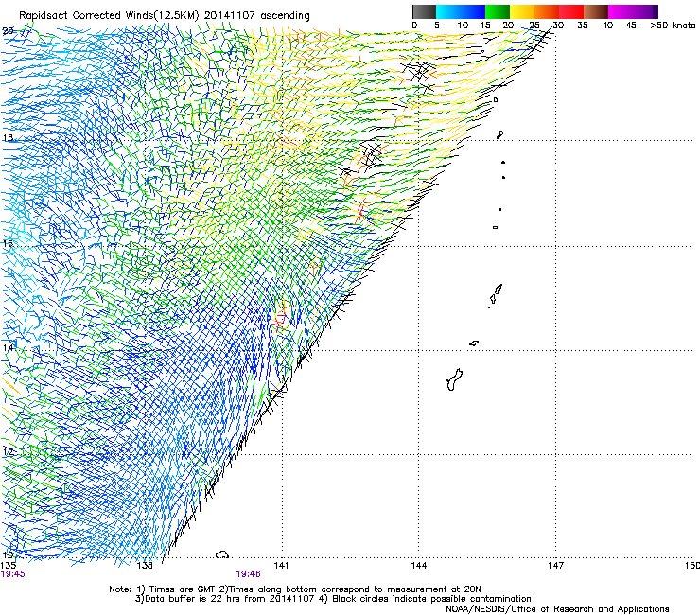
Task: Click the latitude label "12" on left axis
Action: 8,452
